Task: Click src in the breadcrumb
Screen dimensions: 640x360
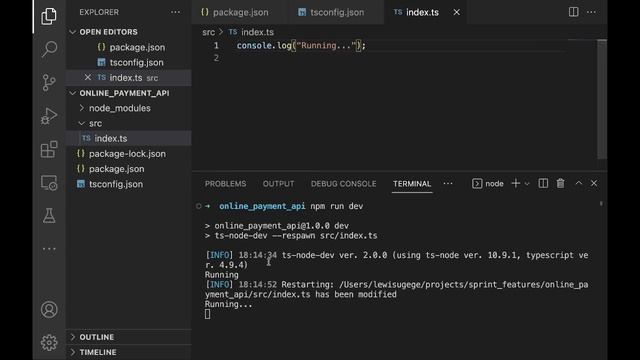Action: (x=209, y=32)
